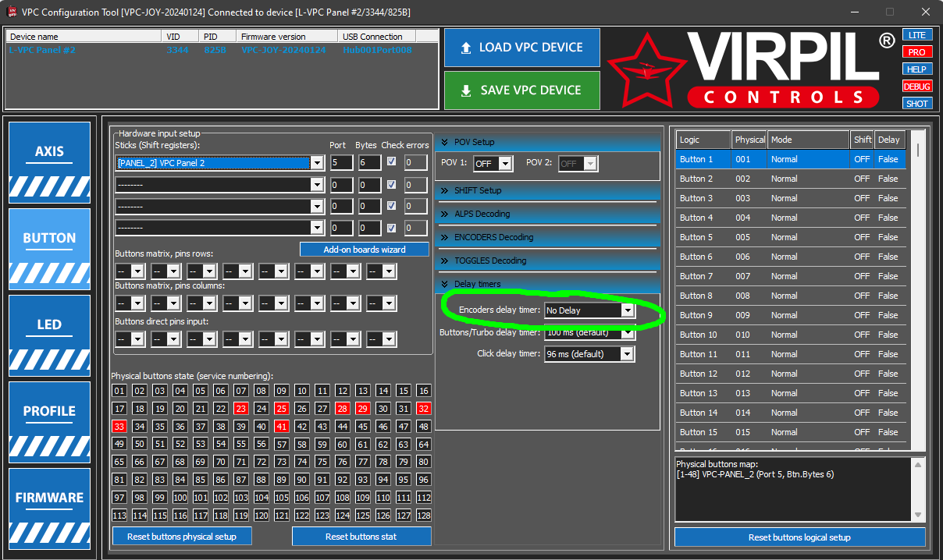Click the Logic column header
Screen dimensions: 943x560
pyautogui.click(x=704, y=140)
